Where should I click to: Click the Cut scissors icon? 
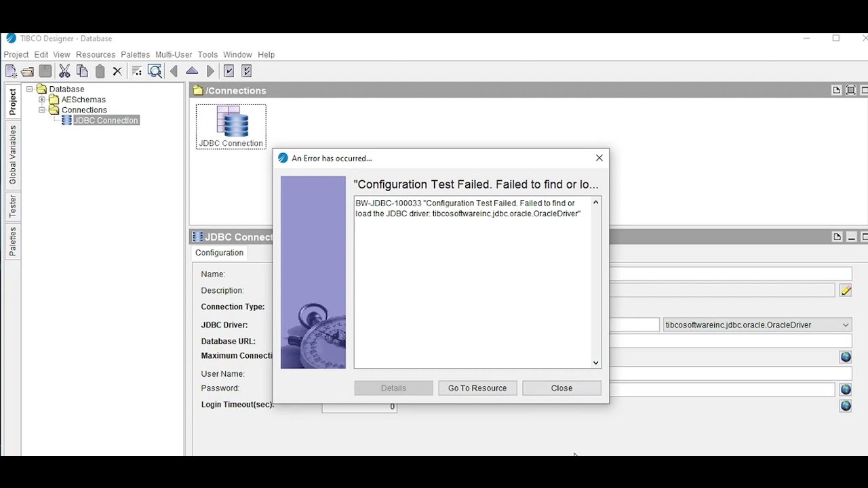(x=64, y=71)
